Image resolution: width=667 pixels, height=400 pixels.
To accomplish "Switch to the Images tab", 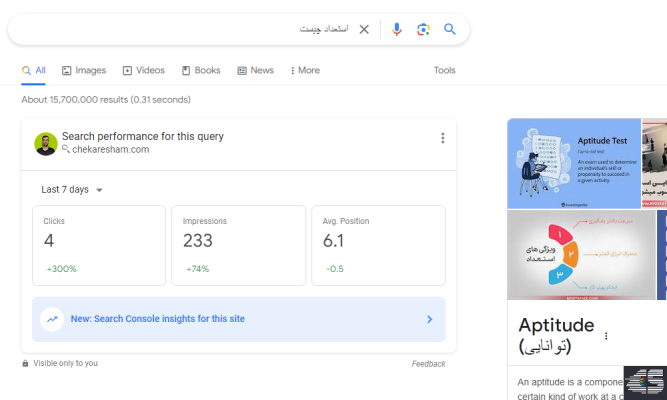I will tap(84, 71).
